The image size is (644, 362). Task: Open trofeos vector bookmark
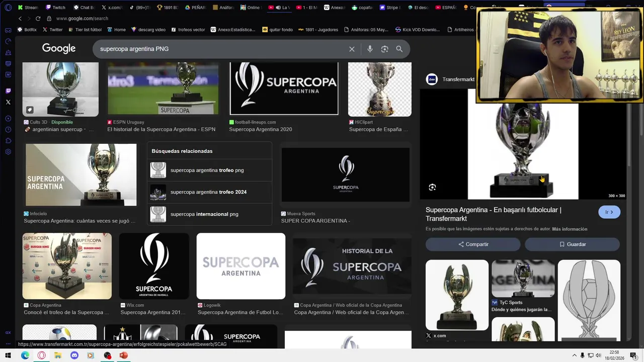pyautogui.click(x=188, y=30)
